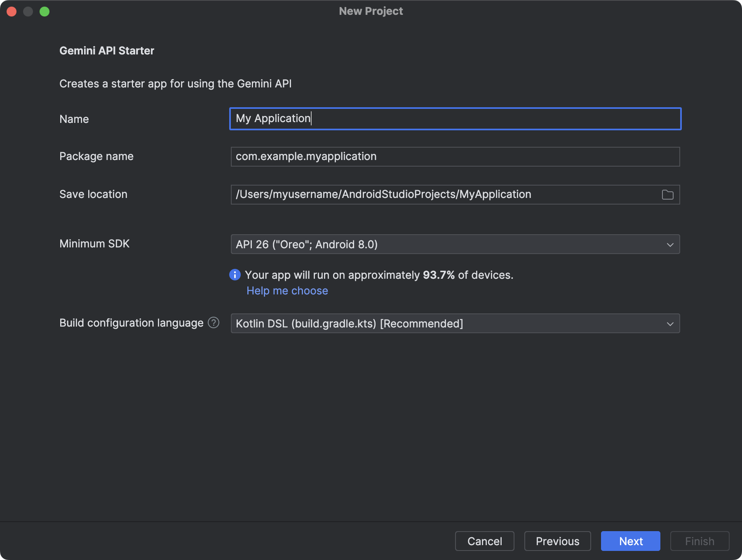Click the Gemini API Starter heading

click(107, 51)
